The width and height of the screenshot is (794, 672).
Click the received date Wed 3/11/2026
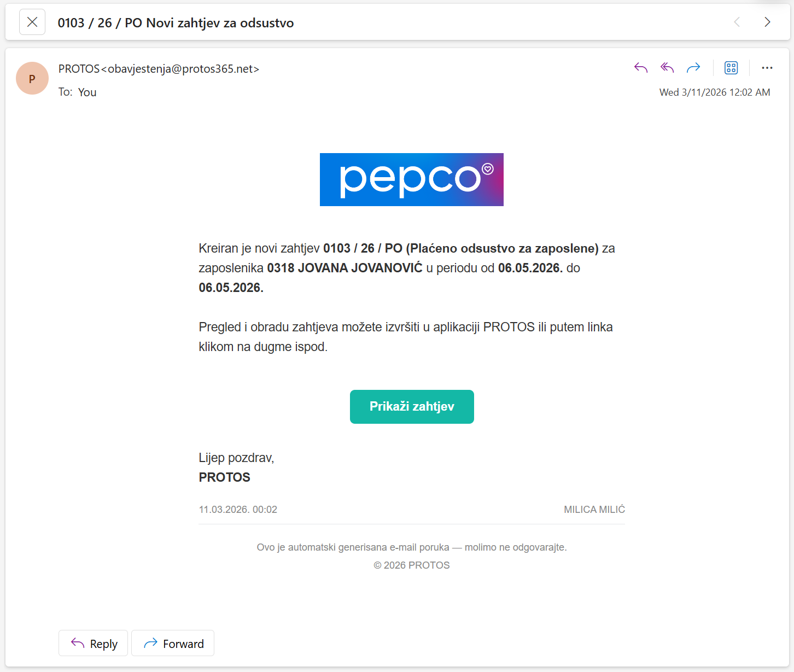pyautogui.click(x=714, y=92)
